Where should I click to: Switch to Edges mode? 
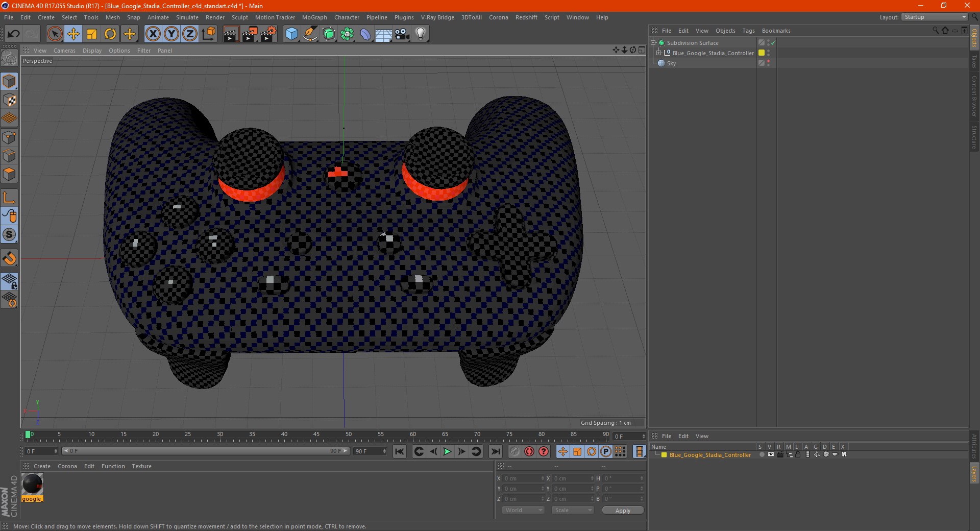pyautogui.click(x=9, y=155)
